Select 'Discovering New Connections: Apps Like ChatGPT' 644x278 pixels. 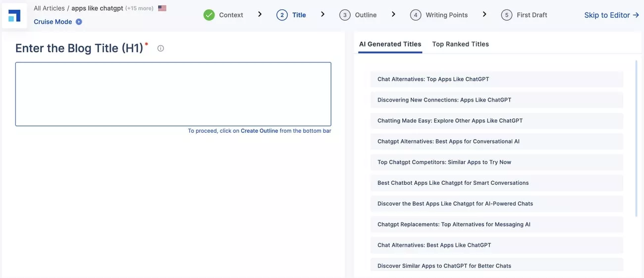click(x=497, y=100)
